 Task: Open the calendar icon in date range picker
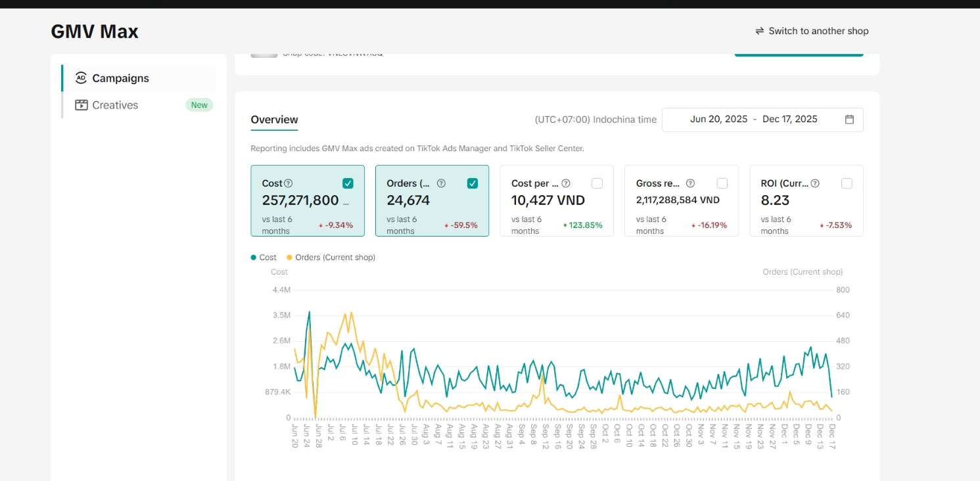point(849,120)
